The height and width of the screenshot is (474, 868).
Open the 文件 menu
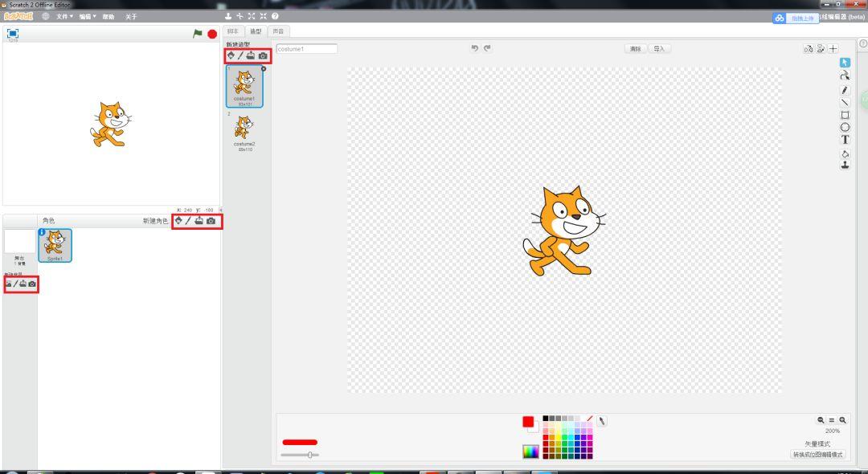(x=64, y=17)
